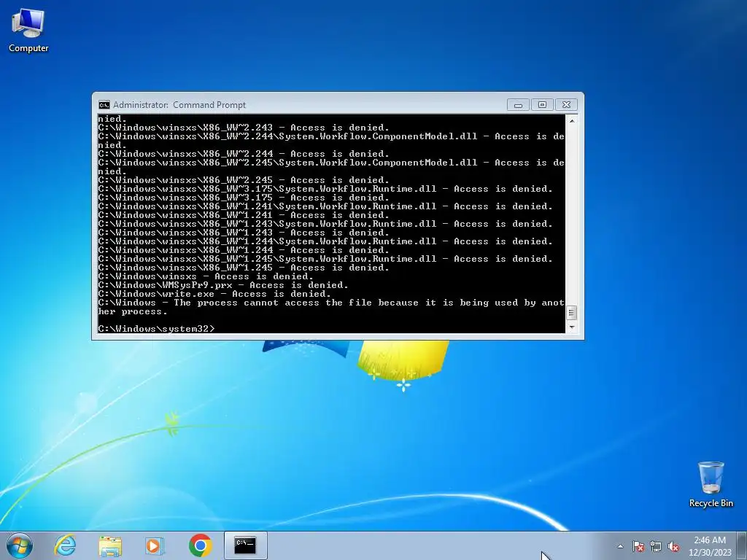Viewport: 747px width, 560px height.
Task: Click the X86_WW~2.244\System.Workflow.ComponentModel.dll line
Action: pyautogui.click(x=331, y=141)
